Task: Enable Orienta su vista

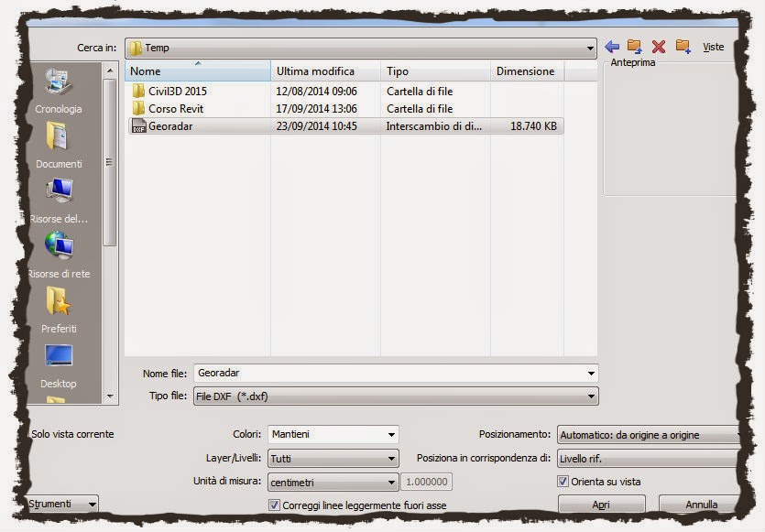Action: pyautogui.click(x=562, y=481)
